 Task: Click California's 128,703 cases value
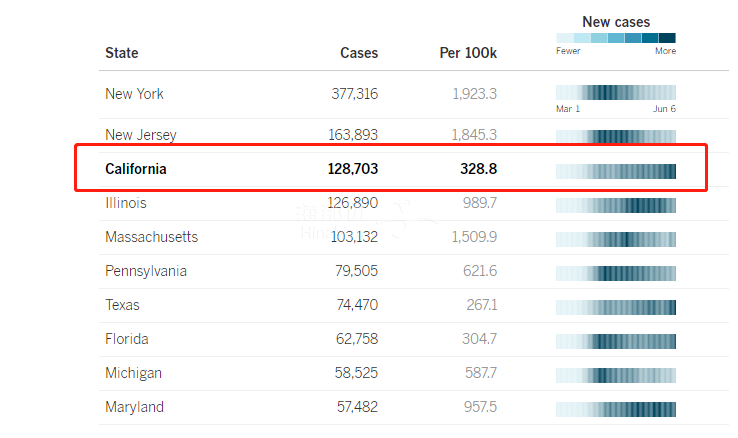353,170
